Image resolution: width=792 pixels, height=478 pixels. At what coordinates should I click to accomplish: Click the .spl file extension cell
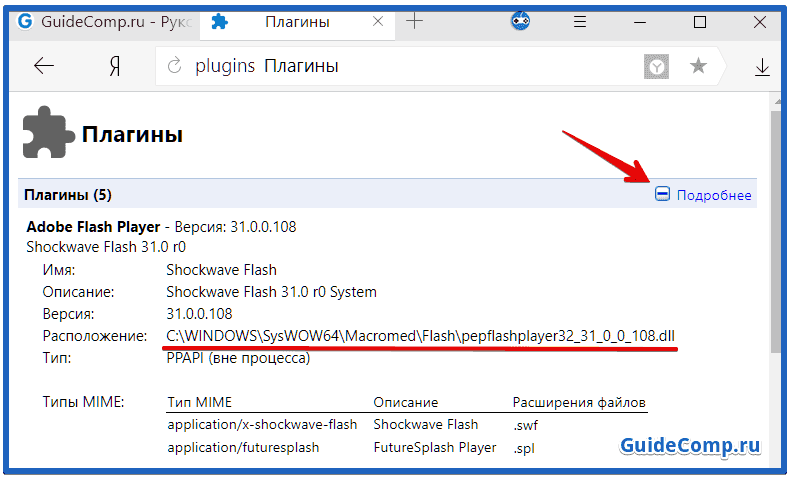coord(524,448)
